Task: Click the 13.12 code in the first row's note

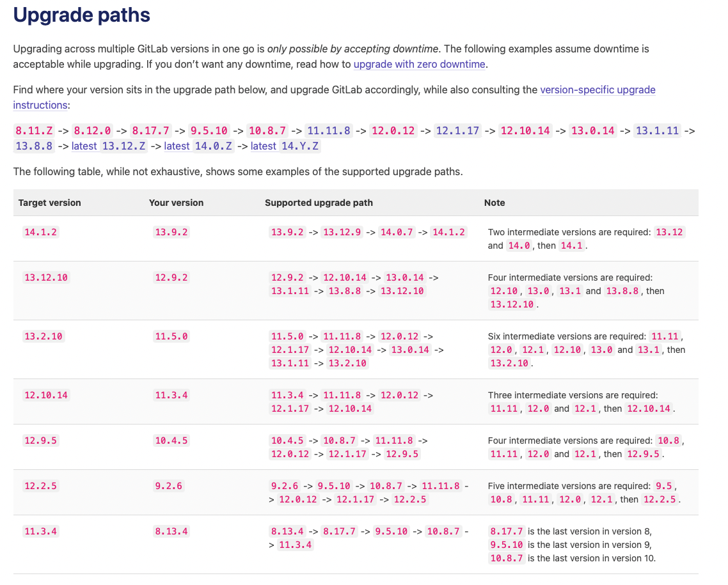Action: (669, 232)
